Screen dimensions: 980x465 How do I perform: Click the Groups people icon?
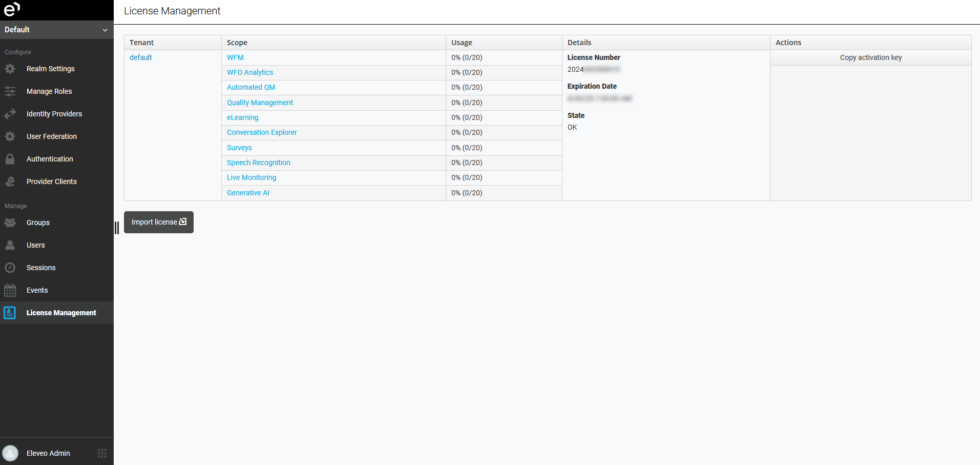[10, 223]
